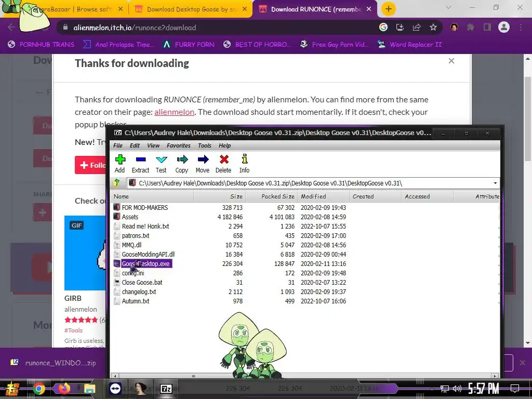The width and height of the screenshot is (532, 399).
Task: Bookmark this page with the star icon
Action: [x=433, y=28]
